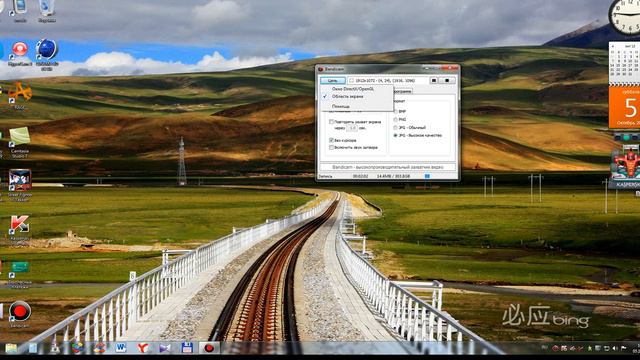Open the Цель target dropdown in Bandicam

(x=333, y=80)
